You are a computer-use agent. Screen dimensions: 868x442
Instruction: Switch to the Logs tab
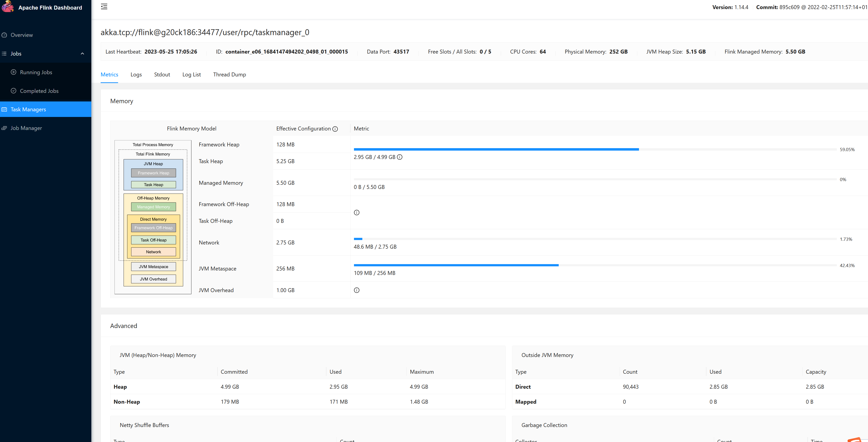[x=136, y=74]
